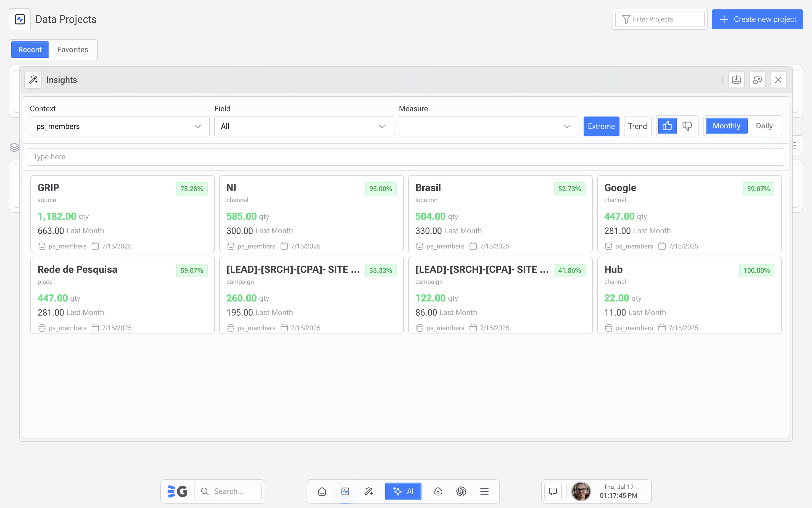Open the OpenAI logo icon in dock
This screenshot has height=508, width=812.
coord(461,491)
